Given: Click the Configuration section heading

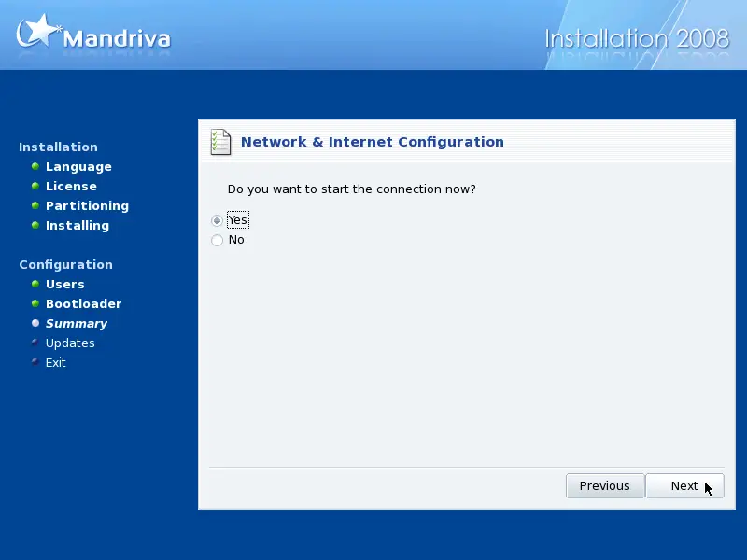Looking at the screenshot, I should [65, 265].
